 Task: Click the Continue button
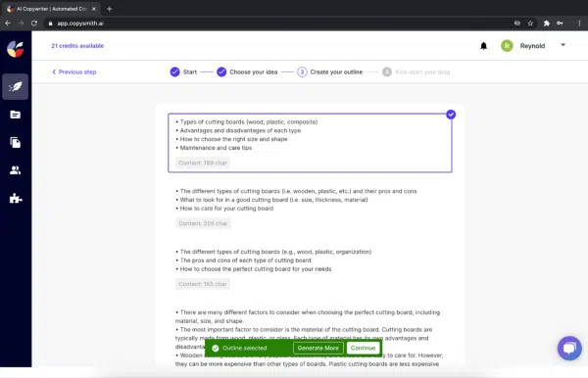pos(363,348)
